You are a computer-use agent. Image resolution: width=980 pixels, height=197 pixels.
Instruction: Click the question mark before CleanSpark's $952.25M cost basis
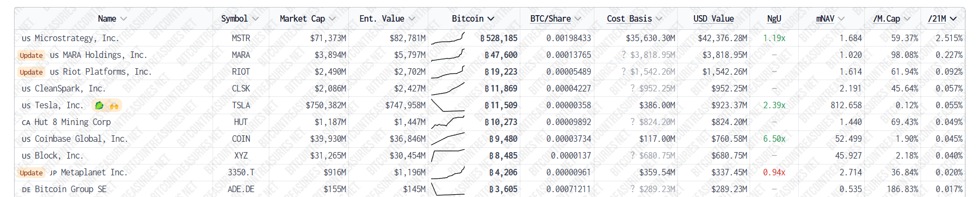tap(633, 88)
